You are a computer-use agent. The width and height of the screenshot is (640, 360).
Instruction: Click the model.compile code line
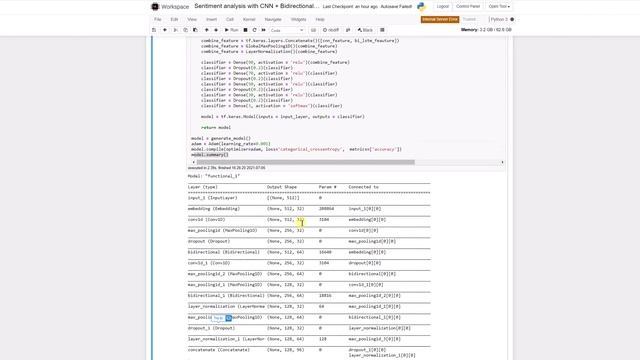coord(296,149)
